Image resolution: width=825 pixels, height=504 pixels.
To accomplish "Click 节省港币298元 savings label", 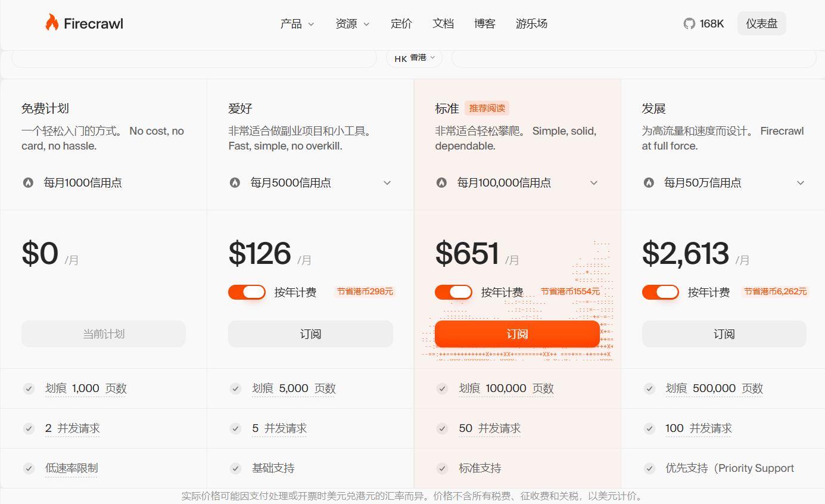I will (x=365, y=292).
